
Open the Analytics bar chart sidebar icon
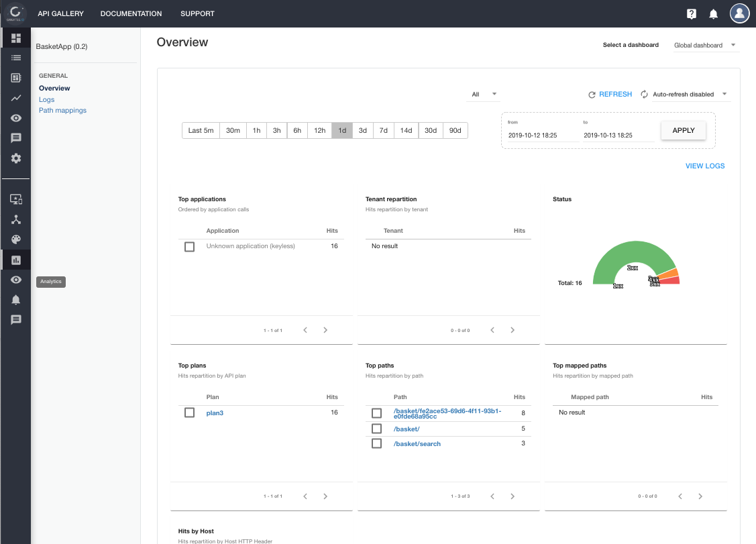pos(16,260)
